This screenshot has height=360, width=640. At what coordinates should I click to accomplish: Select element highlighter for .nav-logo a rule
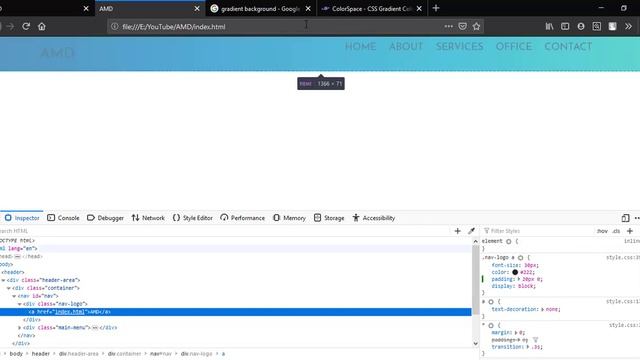(x=520, y=258)
